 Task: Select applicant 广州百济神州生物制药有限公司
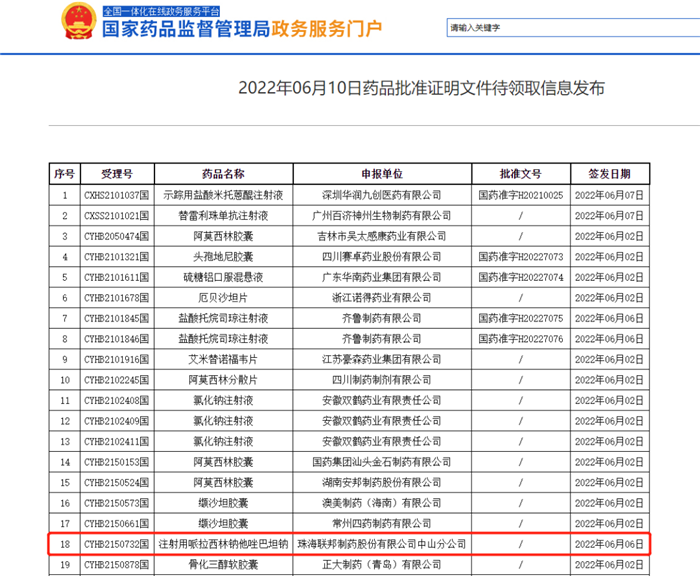[382, 216]
